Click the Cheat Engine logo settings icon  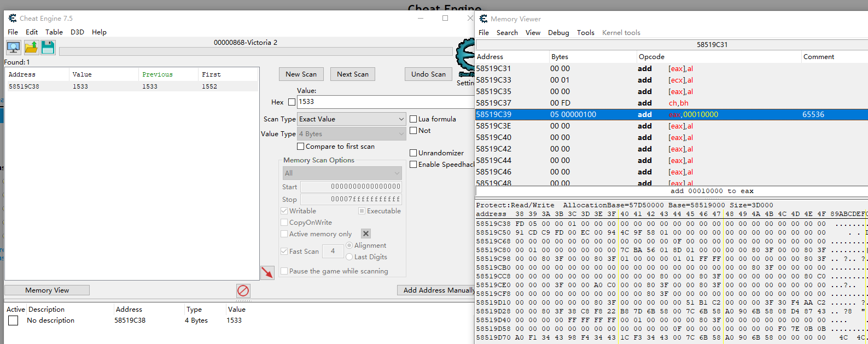(x=465, y=57)
